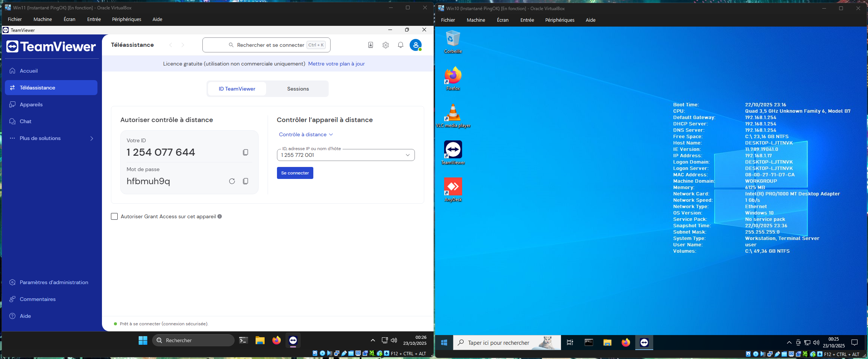868x359 pixels.
Task: Follow Mettre votre plan à jour link
Action: click(336, 64)
